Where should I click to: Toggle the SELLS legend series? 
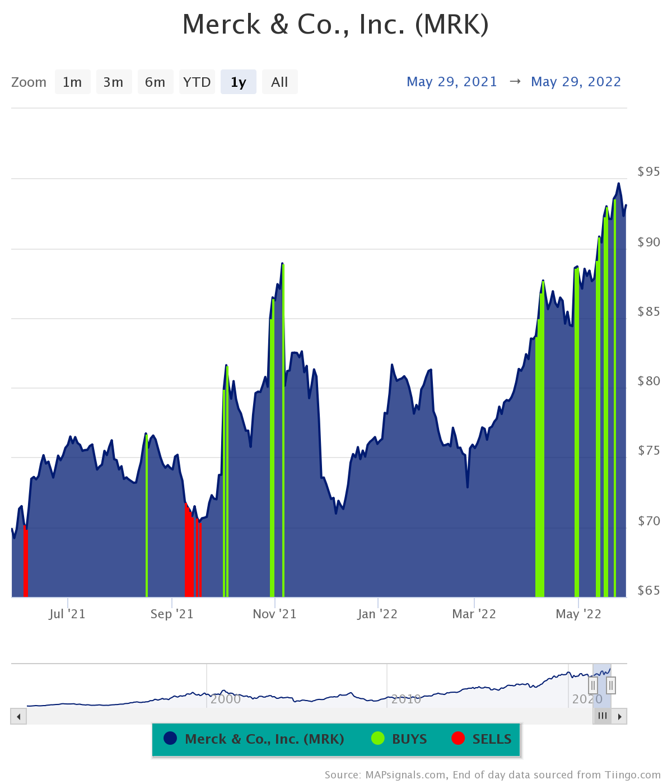click(482, 739)
